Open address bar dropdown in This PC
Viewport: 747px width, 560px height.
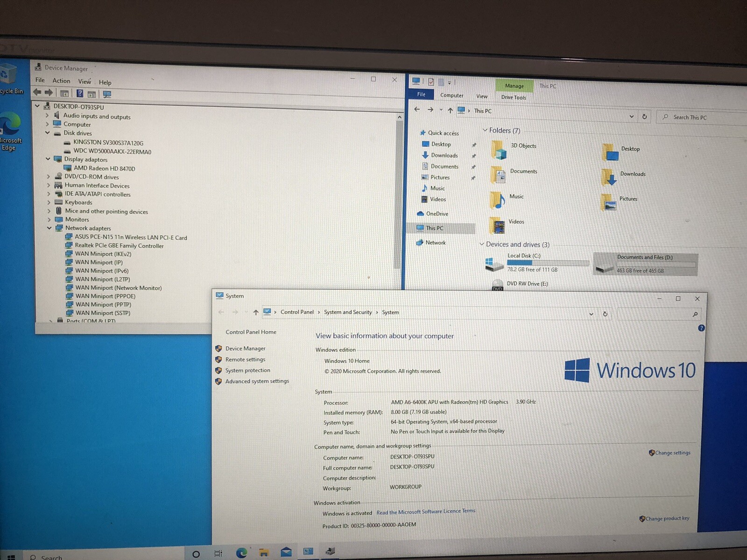click(632, 116)
